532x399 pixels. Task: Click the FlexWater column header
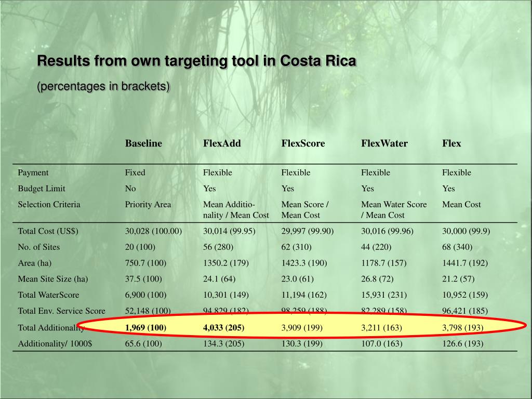(x=384, y=143)
